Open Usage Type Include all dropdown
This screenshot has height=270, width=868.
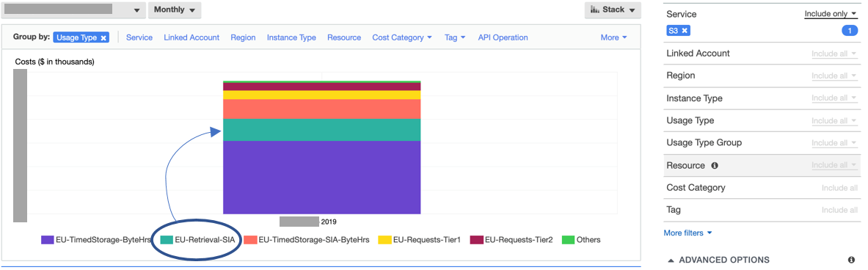coord(834,120)
